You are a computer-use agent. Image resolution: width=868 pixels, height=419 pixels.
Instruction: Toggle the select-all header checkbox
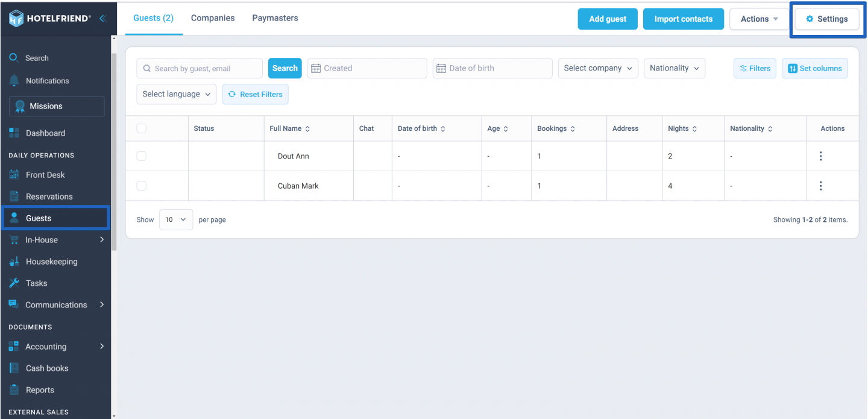pos(142,128)
